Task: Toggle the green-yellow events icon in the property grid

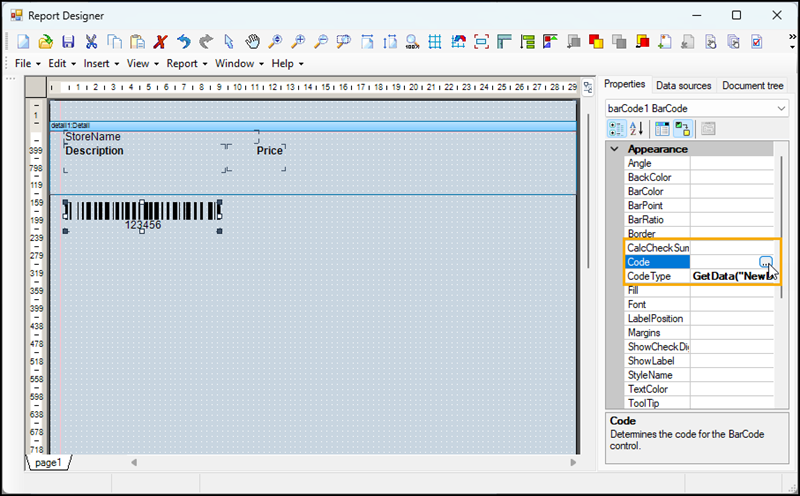Action: [x=683, y=129]
